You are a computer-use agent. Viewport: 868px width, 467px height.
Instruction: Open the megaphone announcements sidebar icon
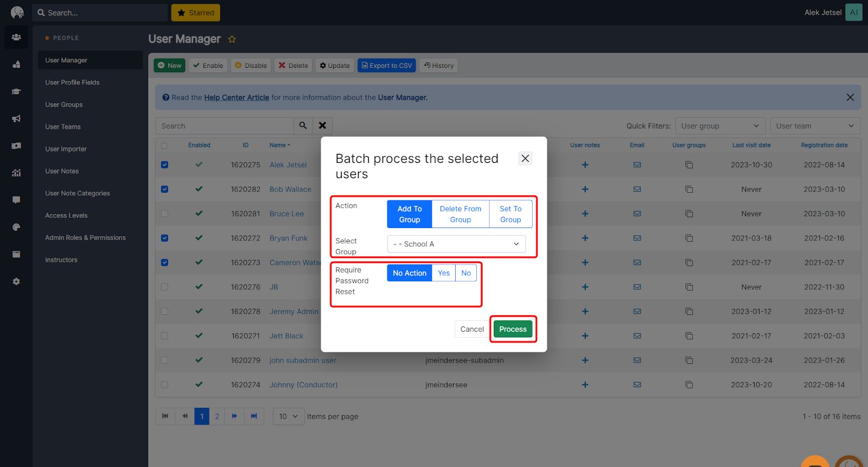(16, 118)
